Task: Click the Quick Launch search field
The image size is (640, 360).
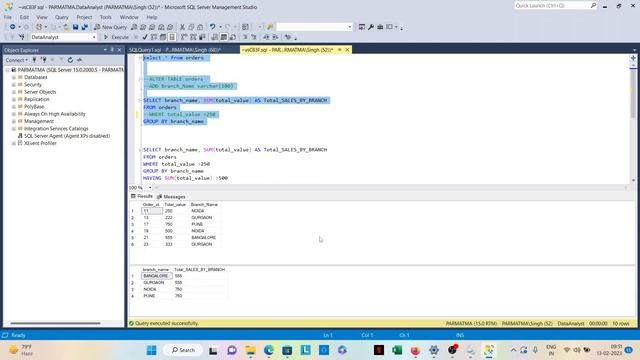Action: pyautogui.click(x=552, y=6)
